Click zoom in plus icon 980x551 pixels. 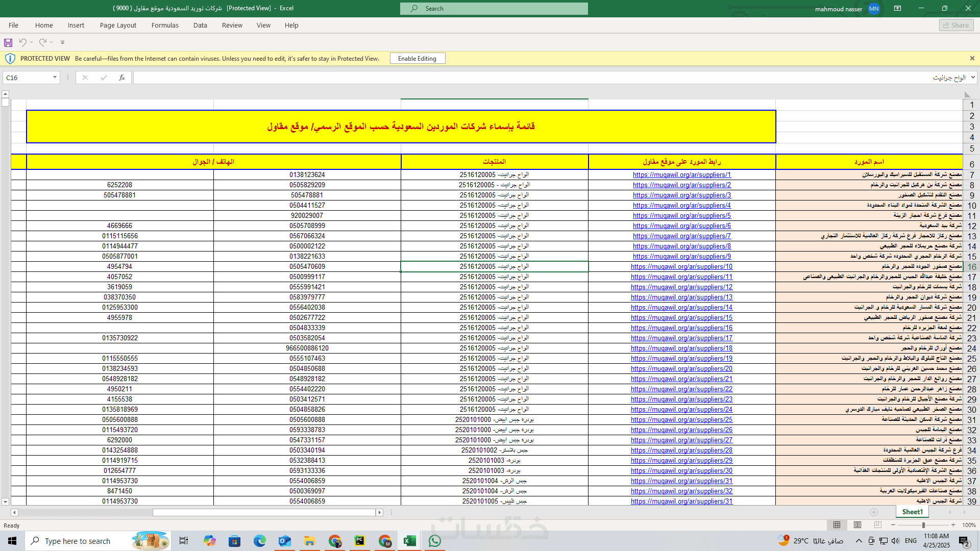point(953,525)
